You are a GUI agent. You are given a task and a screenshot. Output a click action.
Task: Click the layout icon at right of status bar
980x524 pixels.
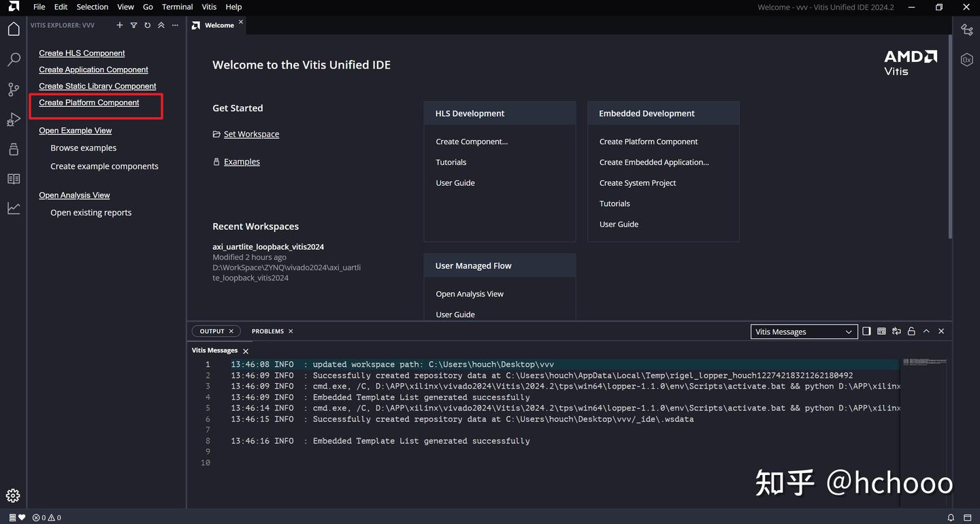click(x=967, y=518)
